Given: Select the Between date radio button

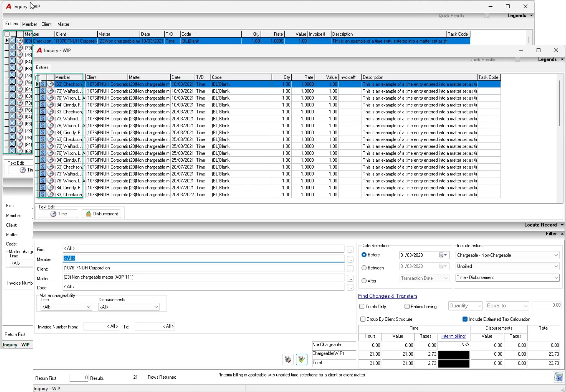Looking at the screenshot, I should pyautogui.click(x=364, y=268).
